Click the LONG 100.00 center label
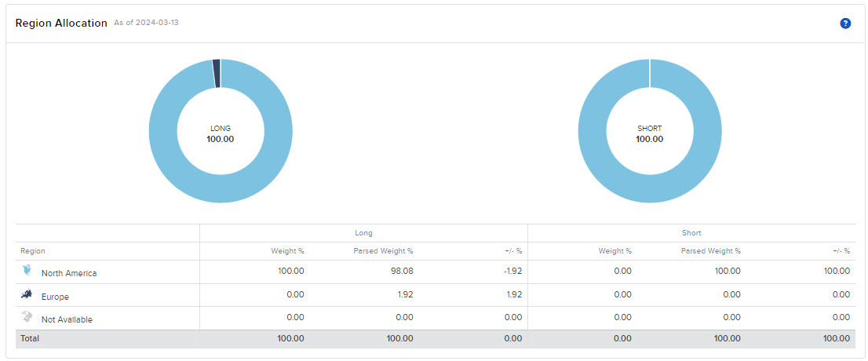This screenshot has width=868, height=361. click(x=221, y=134)
